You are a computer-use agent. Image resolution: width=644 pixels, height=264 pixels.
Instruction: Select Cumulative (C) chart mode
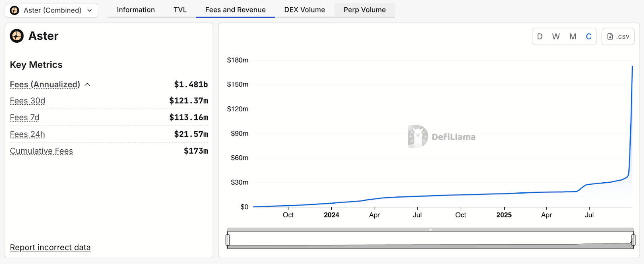588,37
